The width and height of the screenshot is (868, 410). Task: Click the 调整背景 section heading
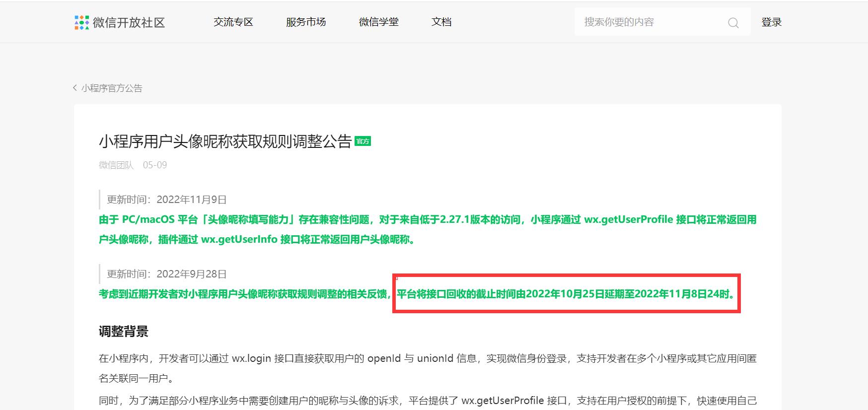coord(124,332)
